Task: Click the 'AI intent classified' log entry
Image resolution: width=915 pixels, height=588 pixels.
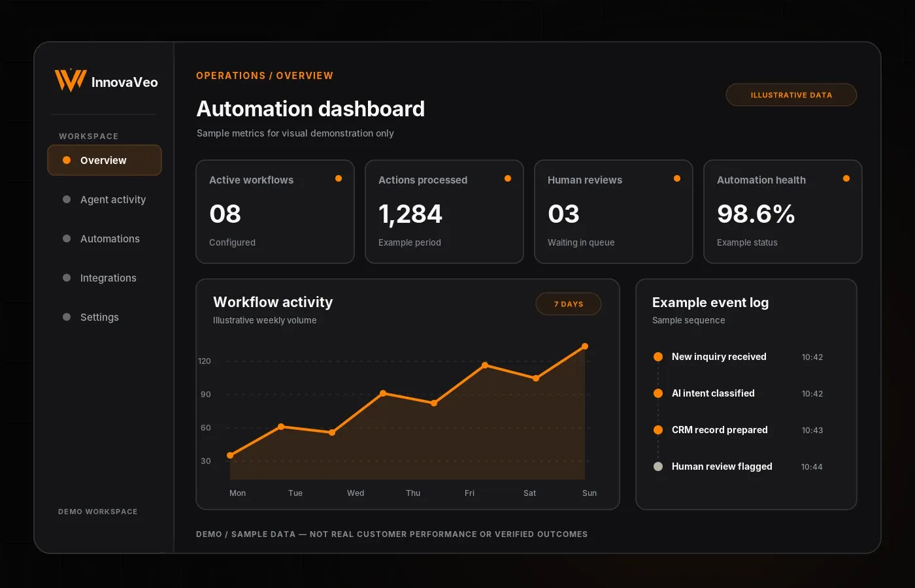Action: (x=713, y=393)
